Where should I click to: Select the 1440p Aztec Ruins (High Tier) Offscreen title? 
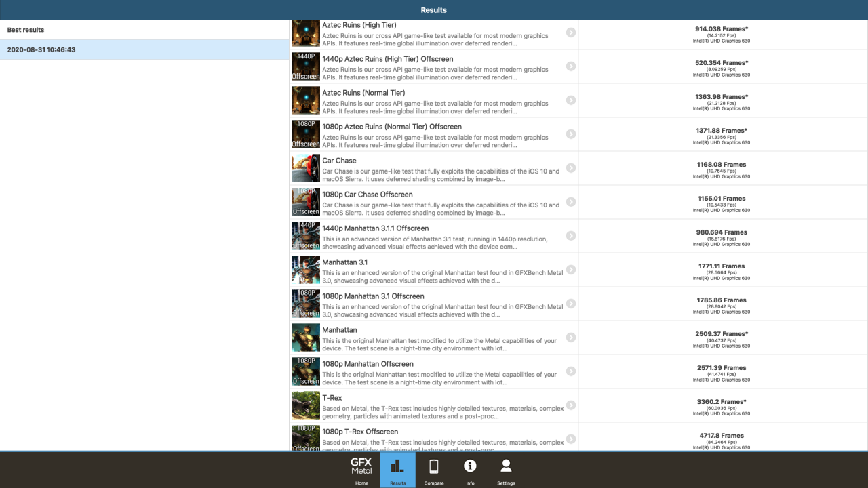coord(388,59)
